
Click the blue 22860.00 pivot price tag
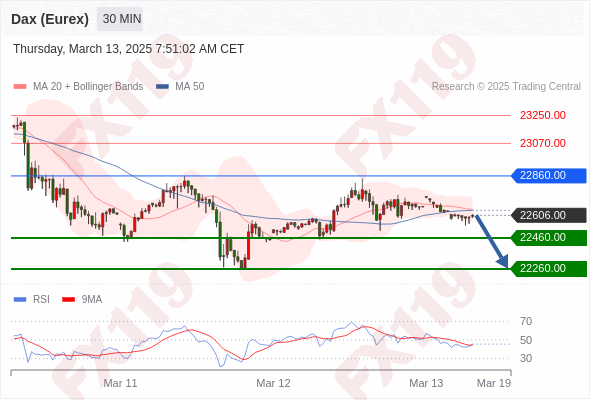[549, 176]
